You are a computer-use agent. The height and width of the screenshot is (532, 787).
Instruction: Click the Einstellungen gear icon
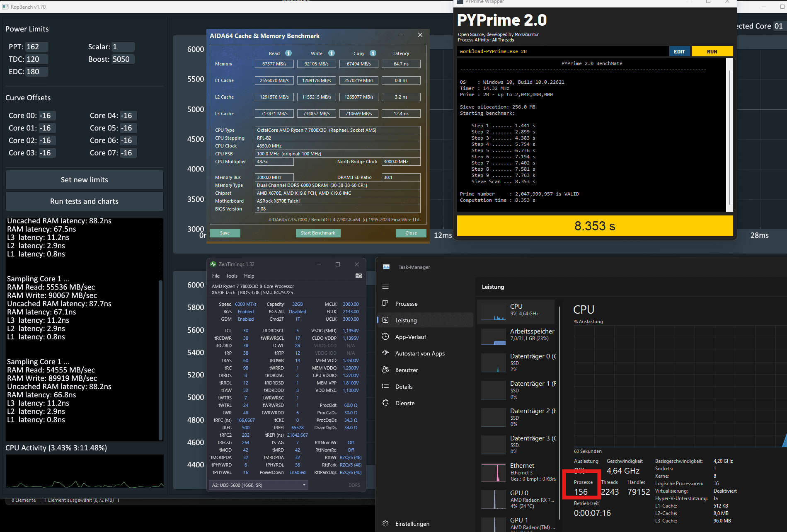click(385, 523)
